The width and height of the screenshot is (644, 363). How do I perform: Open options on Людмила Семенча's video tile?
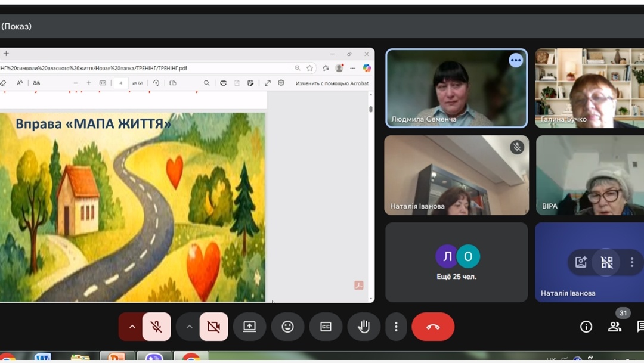(x=516, y=60)
